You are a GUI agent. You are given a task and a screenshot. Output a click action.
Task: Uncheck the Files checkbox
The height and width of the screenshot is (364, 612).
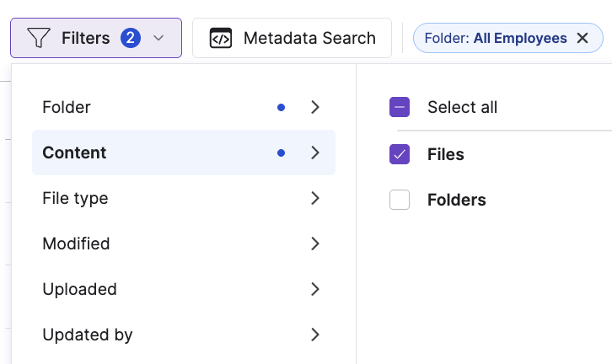(400, 154)
